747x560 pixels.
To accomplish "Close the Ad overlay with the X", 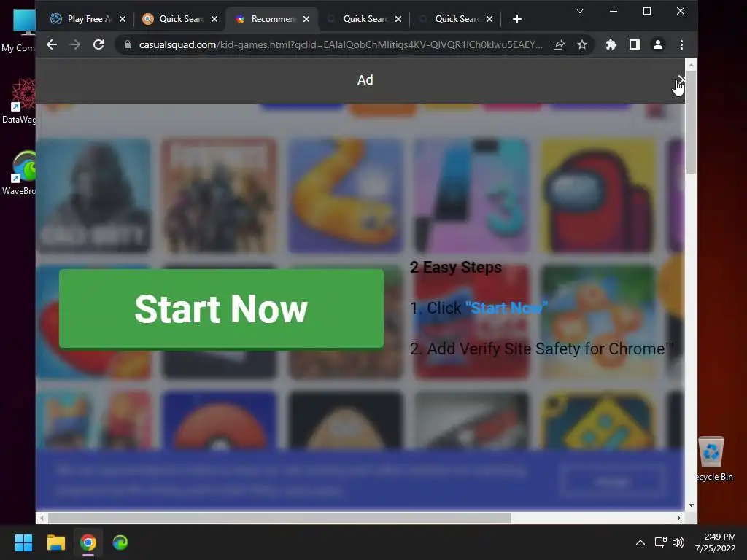I will click(x=681, y=79).
